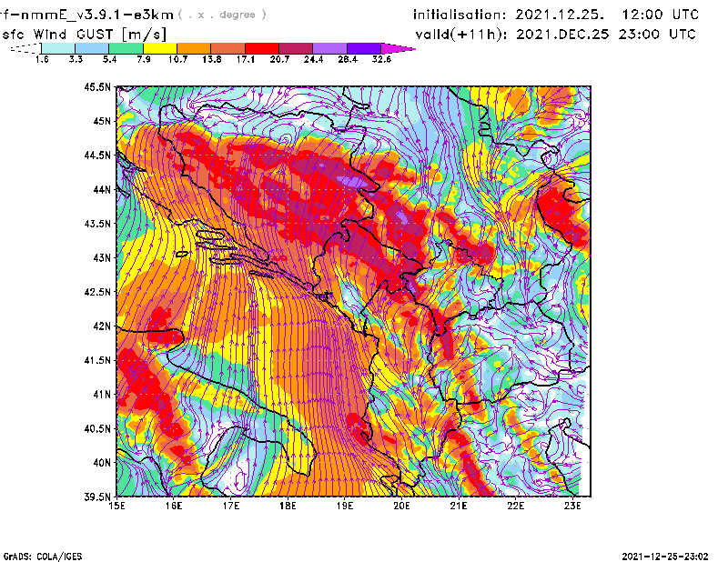
Task: Click the 45.5N latitude label
Action: (x=97, y=86)
